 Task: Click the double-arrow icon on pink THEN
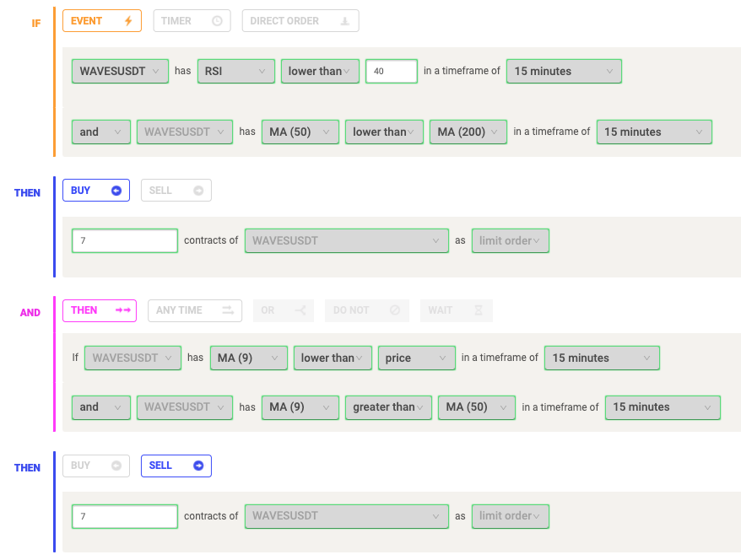click(123, 310)
